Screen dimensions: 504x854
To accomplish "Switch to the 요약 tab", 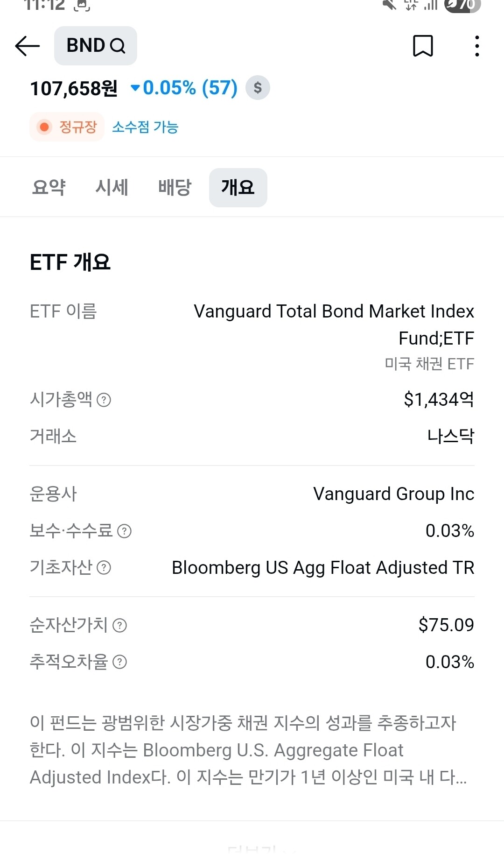I will (49, 187).
